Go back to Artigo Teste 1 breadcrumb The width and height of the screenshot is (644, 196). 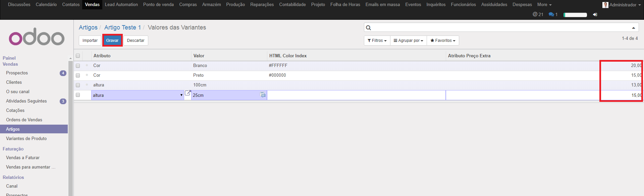pos(122,27)
